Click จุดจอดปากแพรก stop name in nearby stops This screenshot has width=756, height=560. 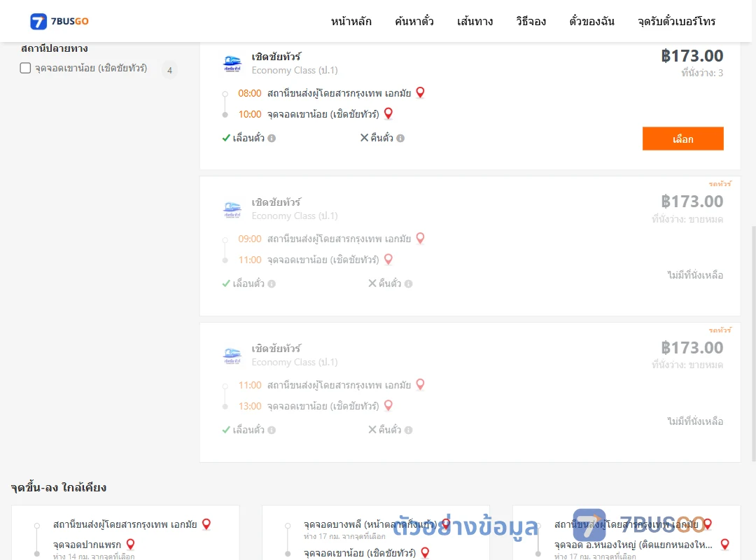coord(87,545)
